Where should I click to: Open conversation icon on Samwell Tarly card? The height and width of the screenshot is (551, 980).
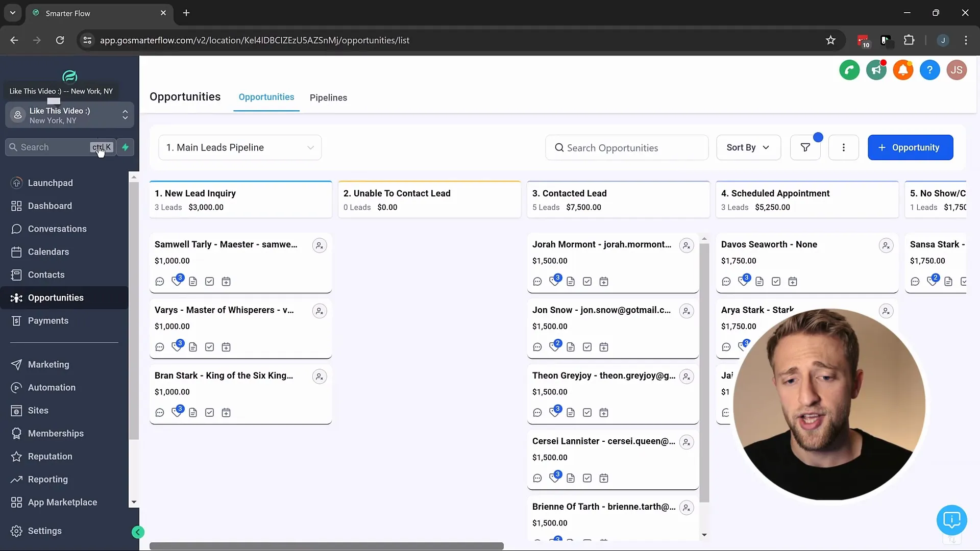coord(160,282)
